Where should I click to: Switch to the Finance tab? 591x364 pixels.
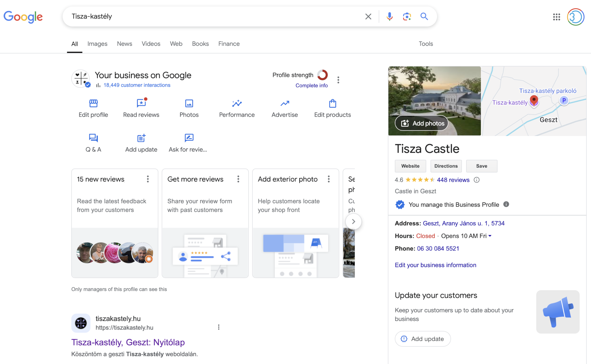(x=229, y=44)
